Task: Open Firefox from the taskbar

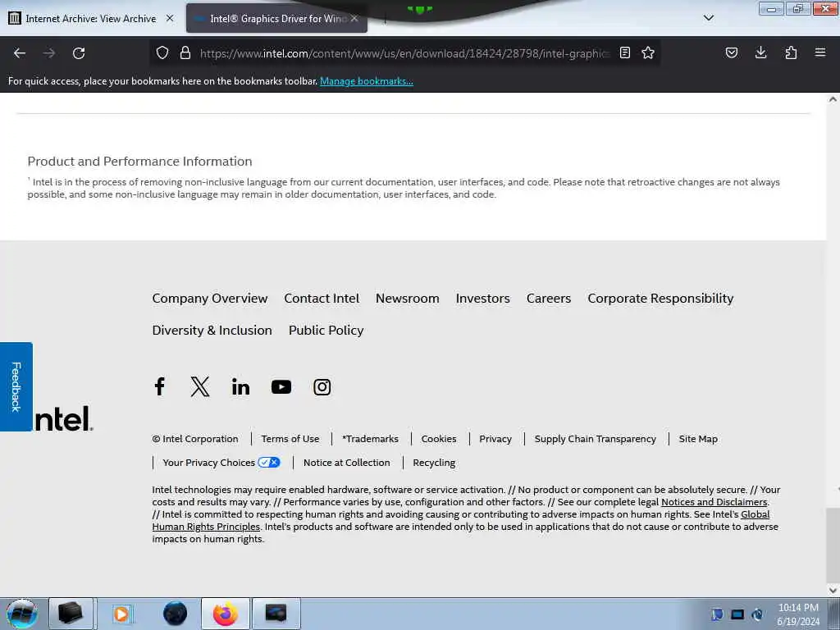Action: coord(226,614)
